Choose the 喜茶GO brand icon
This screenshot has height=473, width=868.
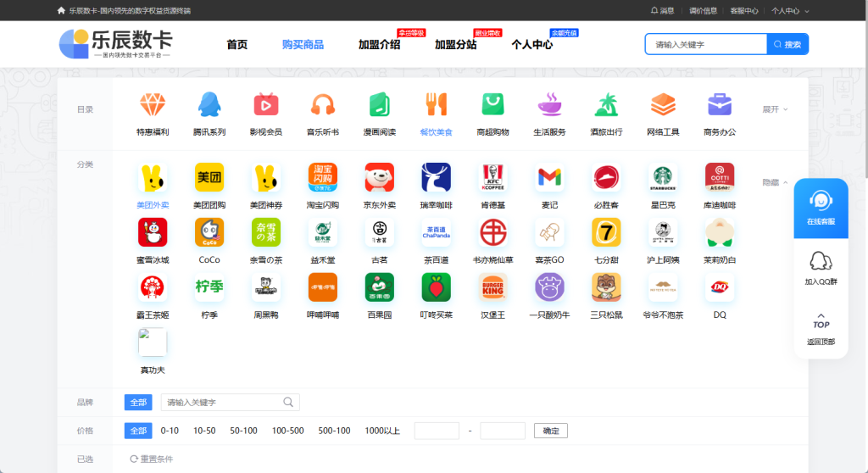(x=549, y=232)
